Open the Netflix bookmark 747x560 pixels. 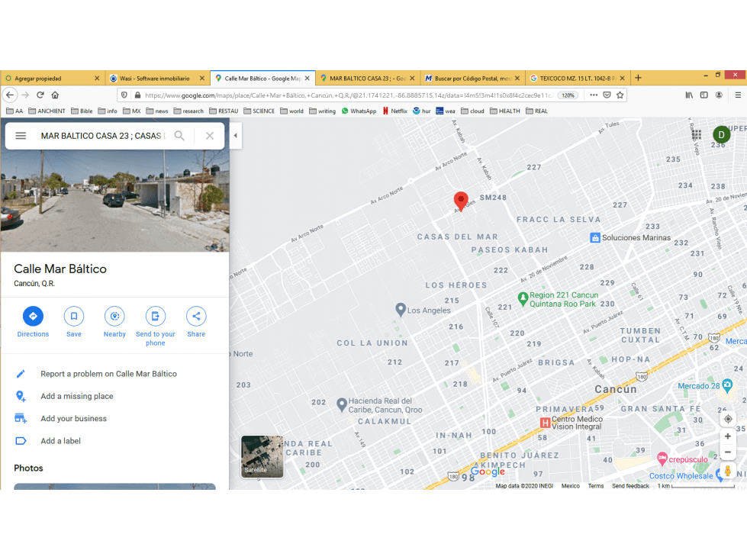(394, 111)
